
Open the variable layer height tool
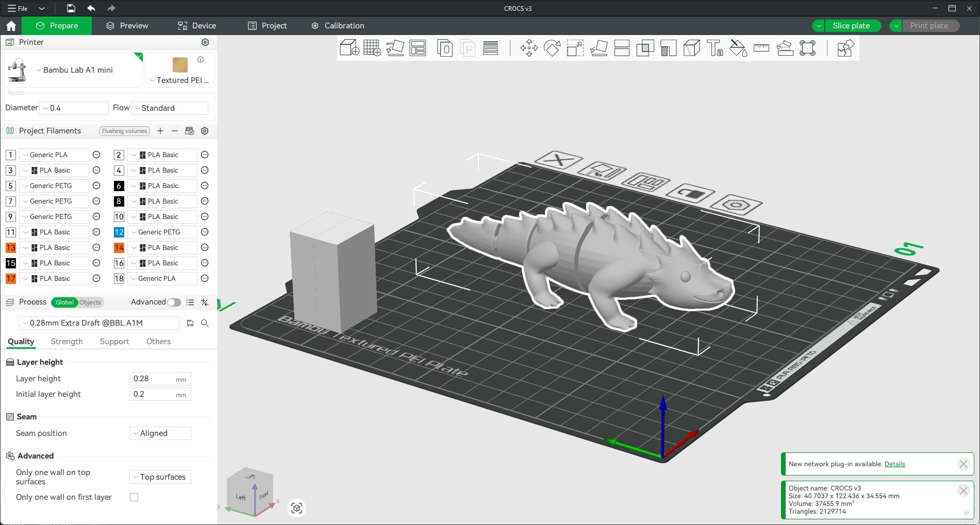pos(490,48)
